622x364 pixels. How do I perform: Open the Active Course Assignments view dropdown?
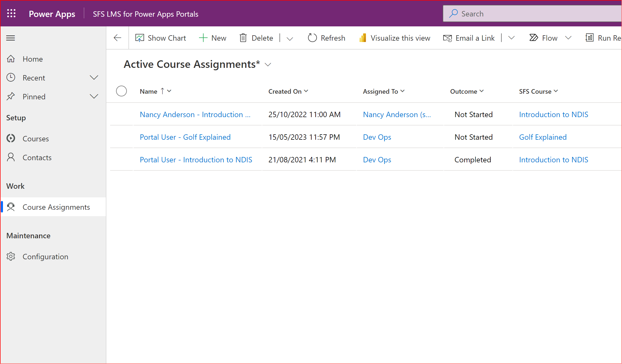point(268,65)
